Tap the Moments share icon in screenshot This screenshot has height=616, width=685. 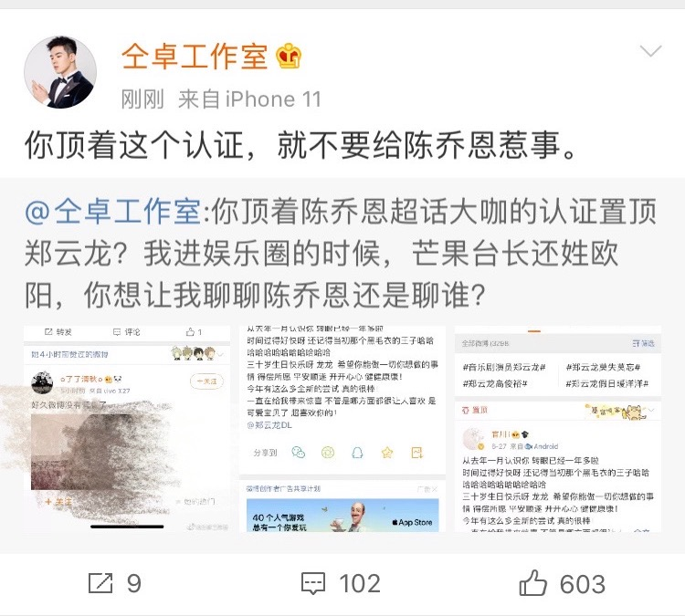coord(328,453)
